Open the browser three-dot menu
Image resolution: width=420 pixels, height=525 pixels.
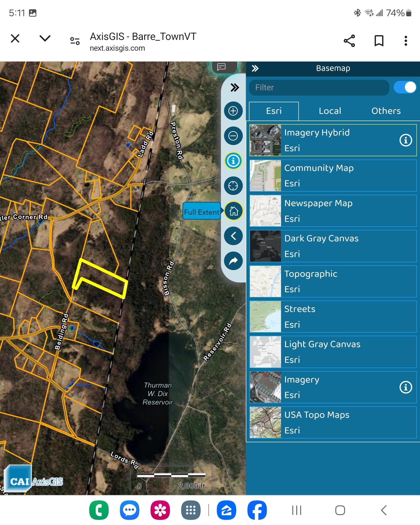(x=406, y=41)
